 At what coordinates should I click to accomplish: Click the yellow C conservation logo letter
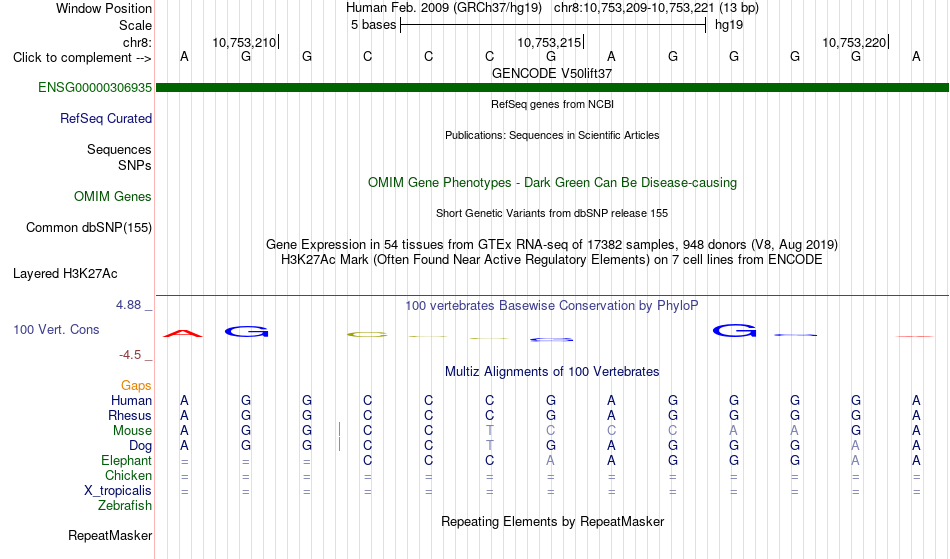coord(367,334)
